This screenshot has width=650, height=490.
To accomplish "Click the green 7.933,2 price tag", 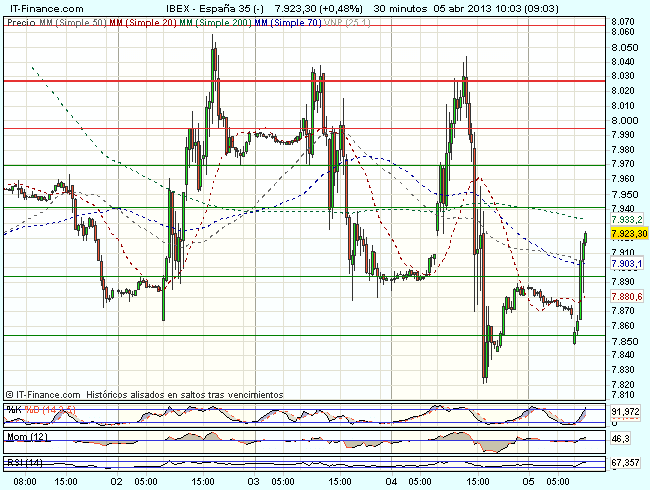I will pyautogui.click(x=624, y=219).
